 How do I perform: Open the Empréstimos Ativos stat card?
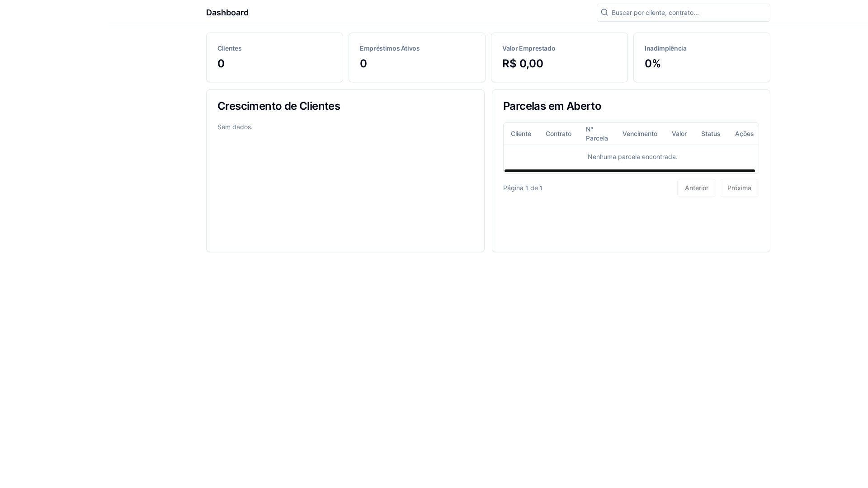(417, 57)
